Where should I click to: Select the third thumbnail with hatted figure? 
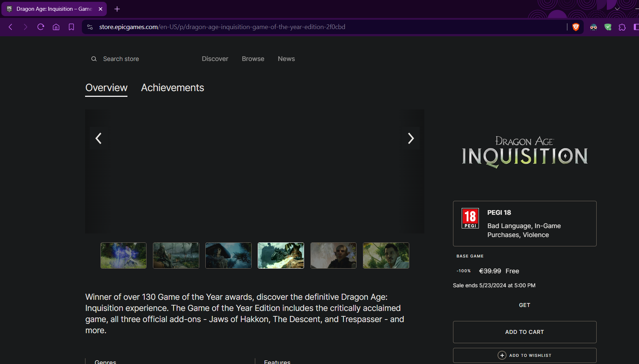228,255
